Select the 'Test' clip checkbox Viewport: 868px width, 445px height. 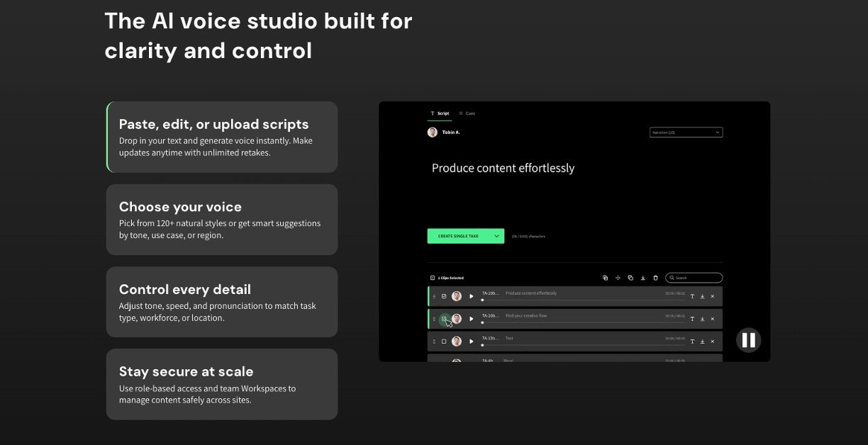pos(444,342)
